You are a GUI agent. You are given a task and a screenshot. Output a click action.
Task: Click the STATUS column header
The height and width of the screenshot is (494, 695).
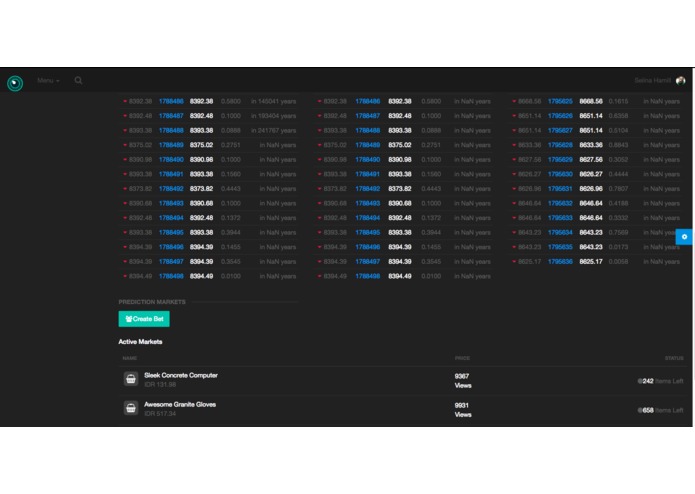click(x=674, y=358)
